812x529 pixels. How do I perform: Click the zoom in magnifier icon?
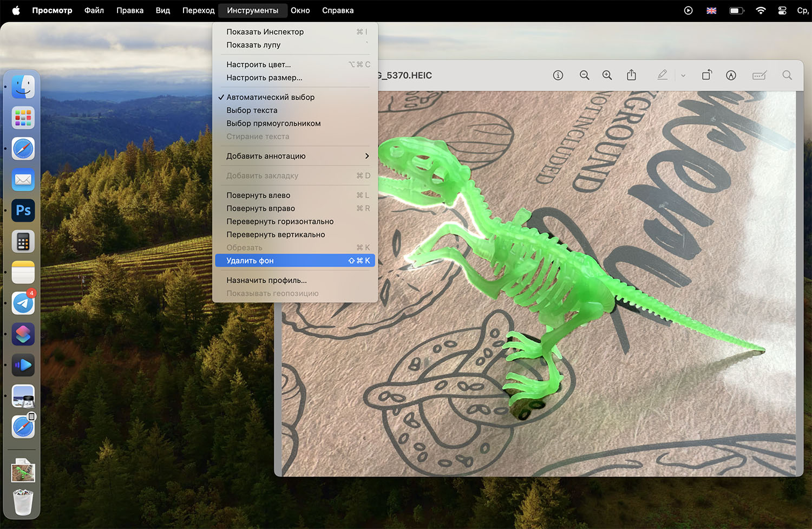pos(607,75)
